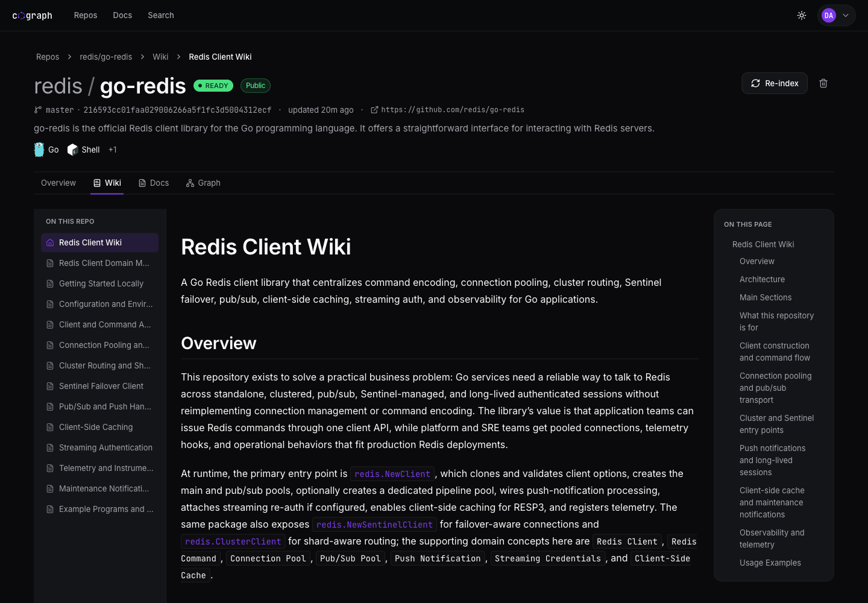Jump to Observability and telemetry
This screenshot has width=868, height=603.
772,538
